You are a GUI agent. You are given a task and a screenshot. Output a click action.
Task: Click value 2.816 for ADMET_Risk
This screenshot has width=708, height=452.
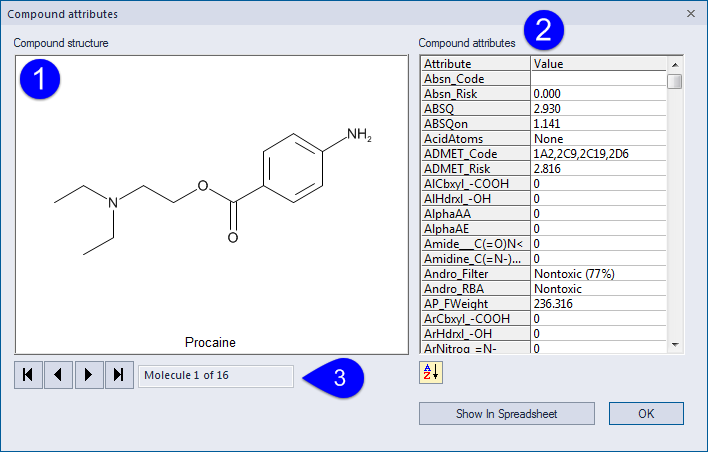(598, 168)
